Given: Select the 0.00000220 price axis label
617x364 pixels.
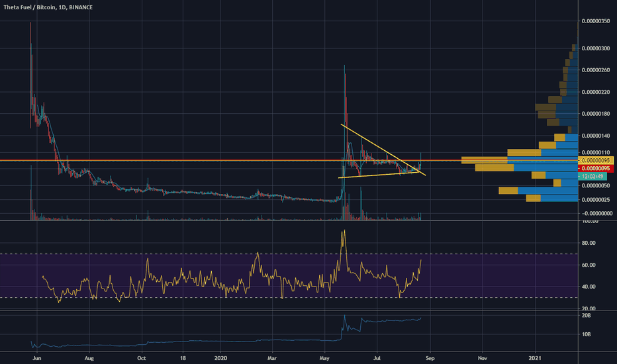Looking at the screenshot, I should (595, 92).
